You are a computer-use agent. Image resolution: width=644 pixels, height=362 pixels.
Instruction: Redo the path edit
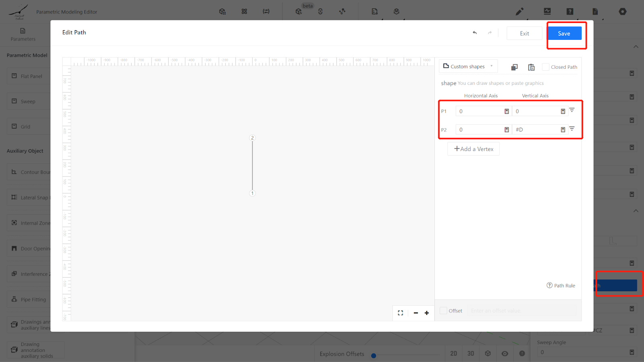490,33
